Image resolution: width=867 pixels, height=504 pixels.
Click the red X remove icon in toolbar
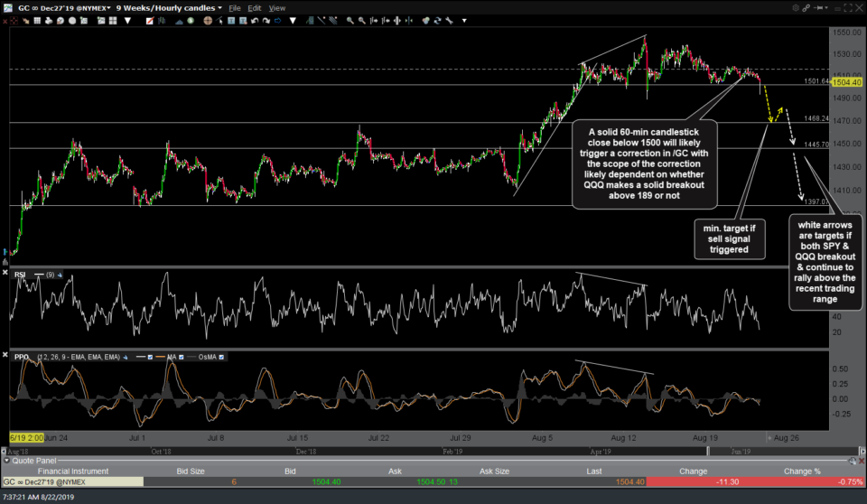5,21
